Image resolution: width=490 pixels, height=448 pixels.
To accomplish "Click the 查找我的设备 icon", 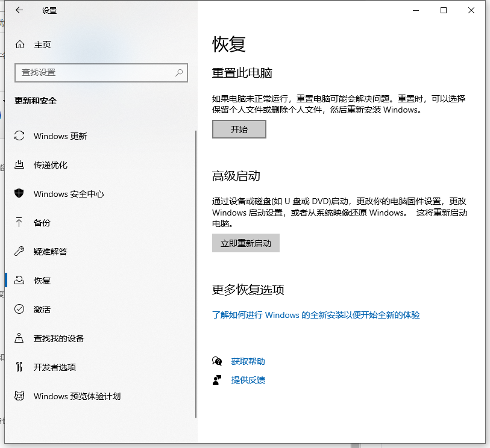I will point(20,338).
